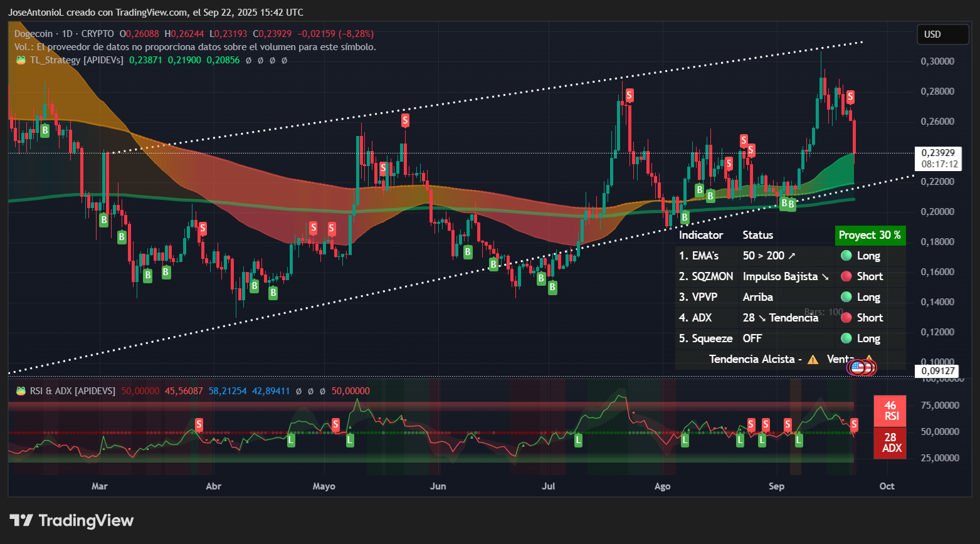Click the red Short dot in ADX row

846,318
